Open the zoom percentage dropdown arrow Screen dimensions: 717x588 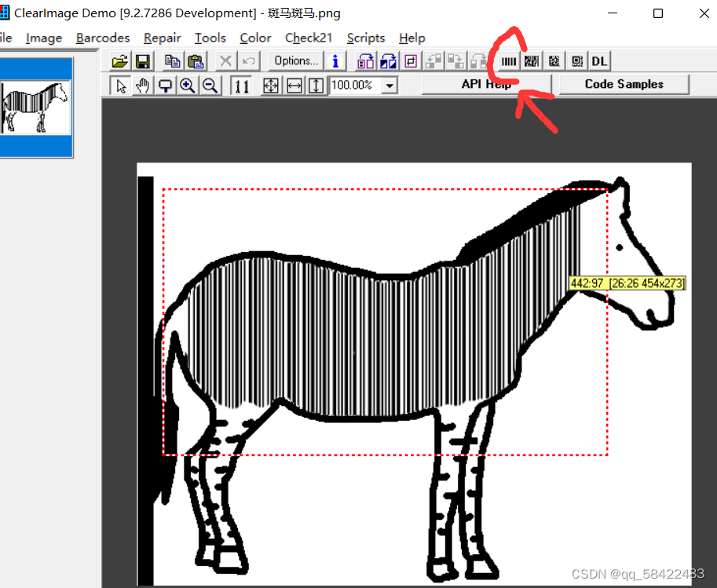390,86
